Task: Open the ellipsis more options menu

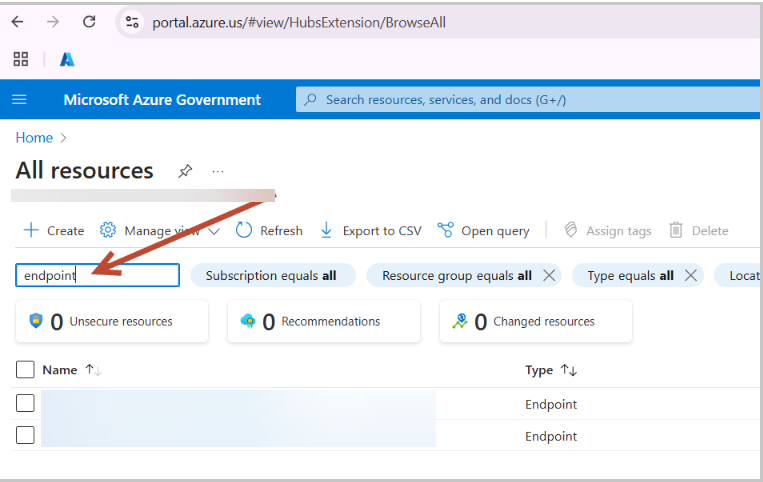Action: click(x=218, y=171)
